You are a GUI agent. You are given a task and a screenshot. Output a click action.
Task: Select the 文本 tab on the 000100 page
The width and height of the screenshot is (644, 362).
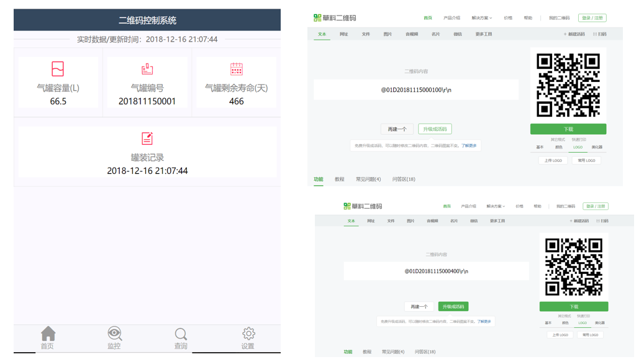click(x=322, y=34)
